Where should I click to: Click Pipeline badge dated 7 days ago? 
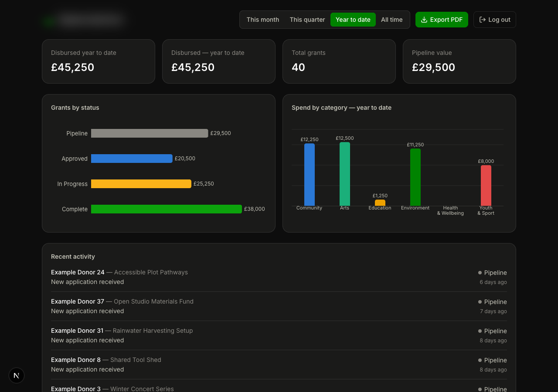click(x=492, y=302)
